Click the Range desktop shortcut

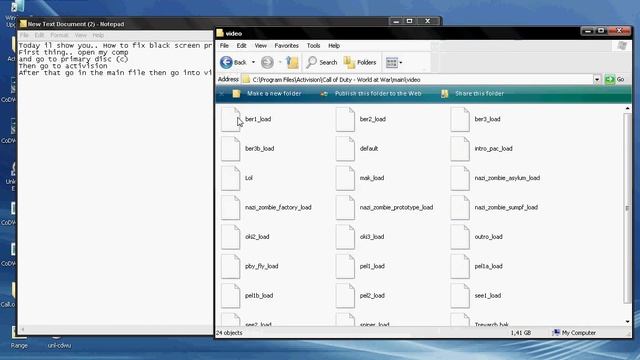[19, 338]
